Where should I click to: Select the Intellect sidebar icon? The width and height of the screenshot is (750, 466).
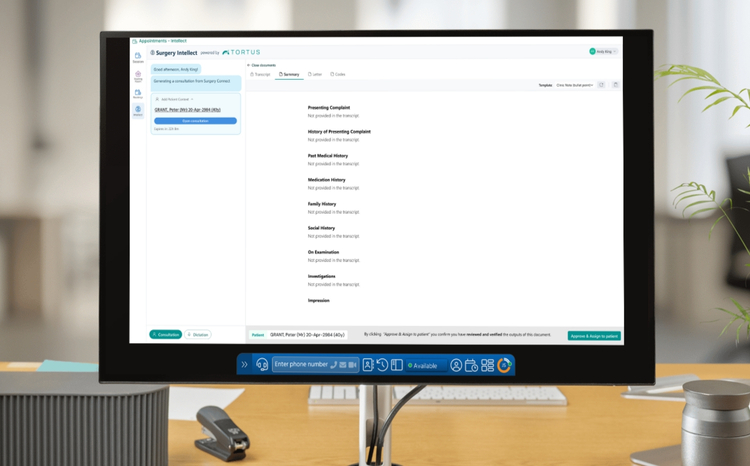pyautogui.click(x=138, y=111)
